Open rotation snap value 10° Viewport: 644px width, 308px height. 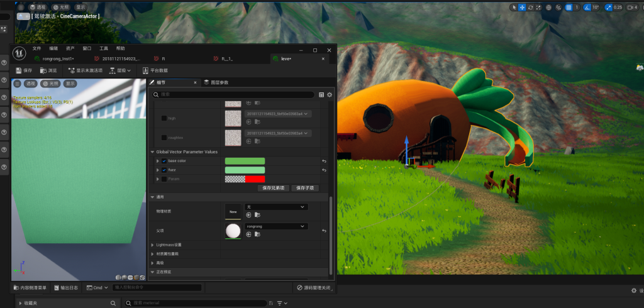(596, 8)
